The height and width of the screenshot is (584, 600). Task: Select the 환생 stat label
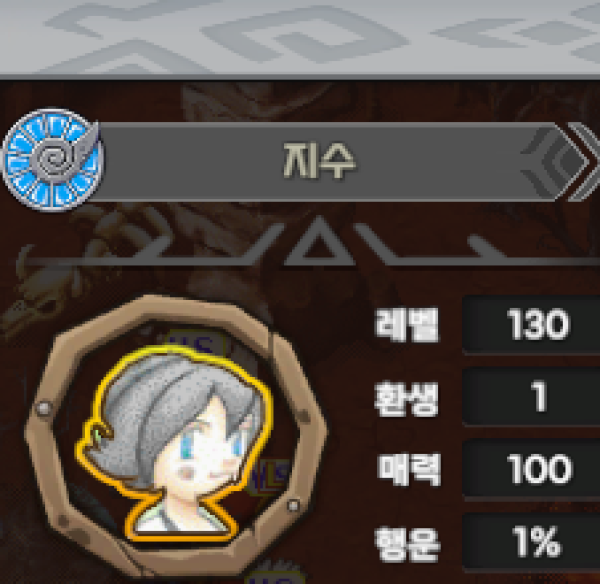coord(406,399)
